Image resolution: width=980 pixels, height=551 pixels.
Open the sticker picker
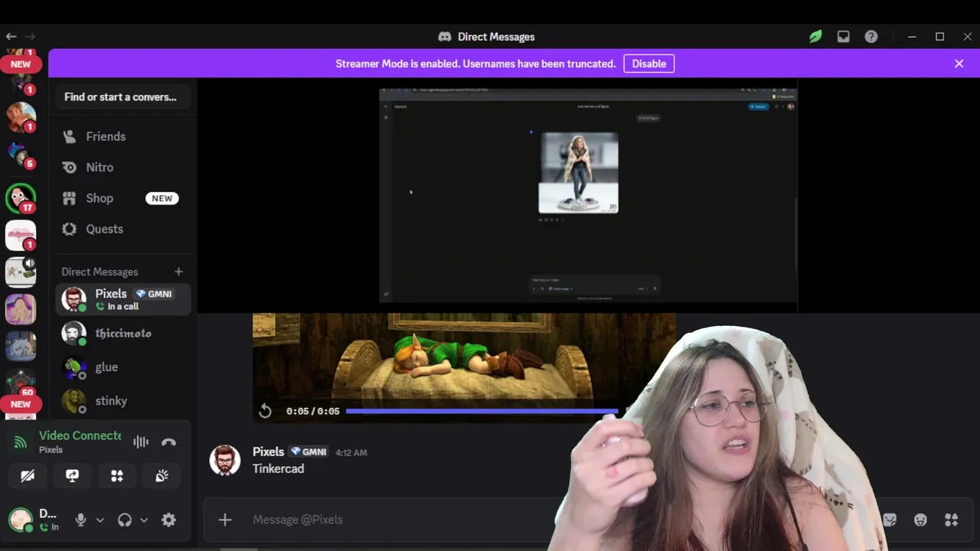pyautogui.click(x=890, y=520)
